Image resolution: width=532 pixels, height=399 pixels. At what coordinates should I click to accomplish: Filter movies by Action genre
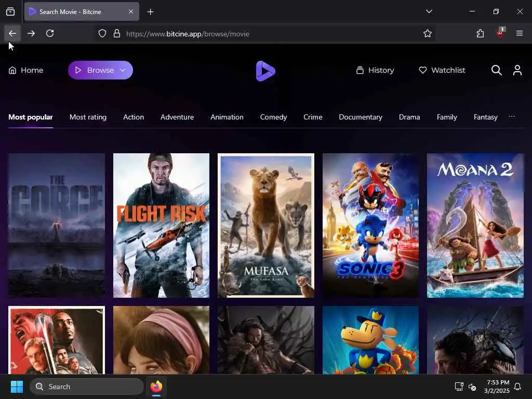[134, 117]
